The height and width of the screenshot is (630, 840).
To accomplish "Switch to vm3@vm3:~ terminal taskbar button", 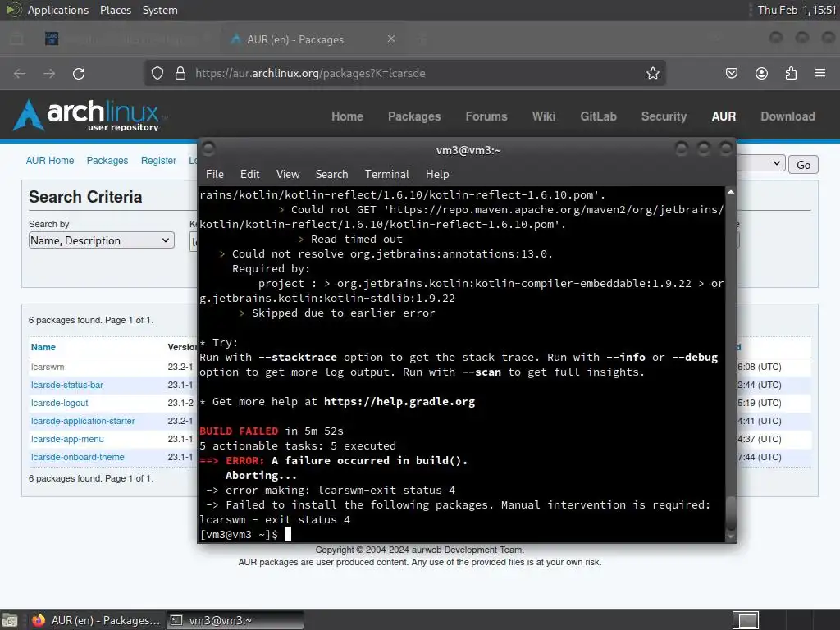I will 235,620.
